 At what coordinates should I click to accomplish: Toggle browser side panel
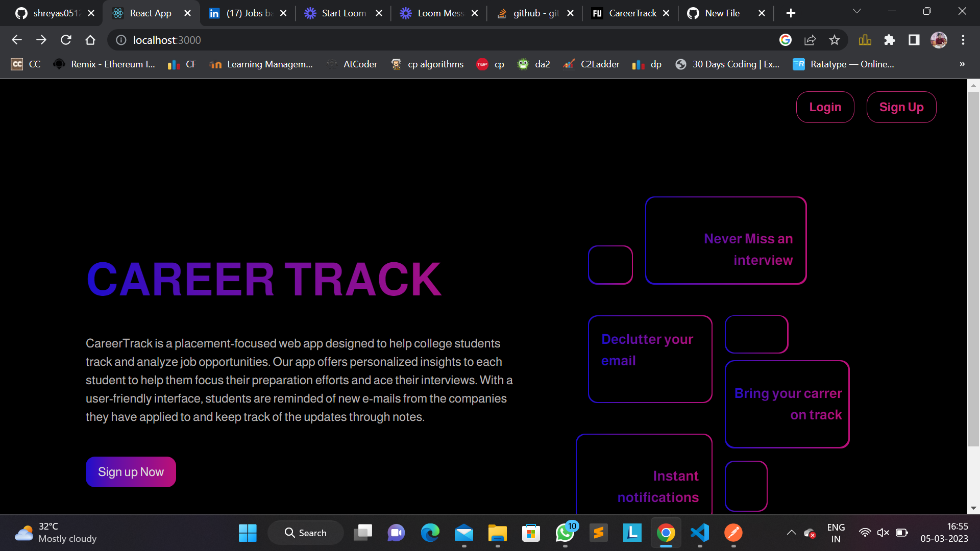[x=914, y=40]
